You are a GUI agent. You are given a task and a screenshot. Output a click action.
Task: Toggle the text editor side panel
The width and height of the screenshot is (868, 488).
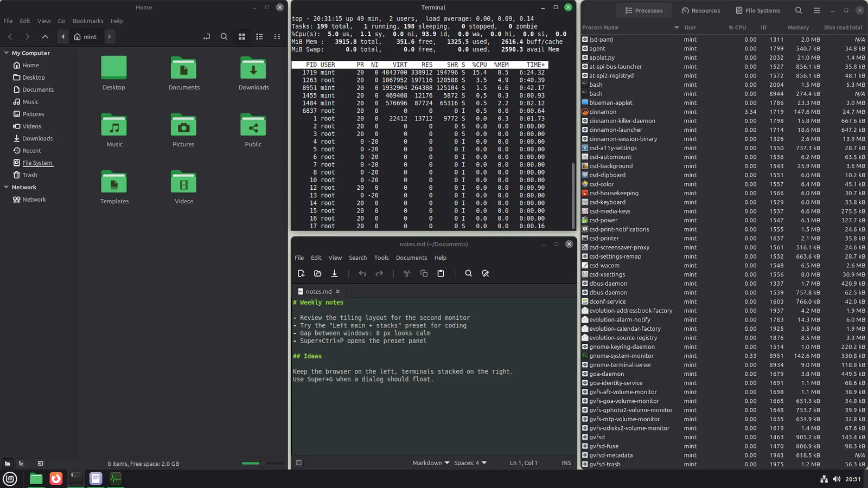point(299,463)
